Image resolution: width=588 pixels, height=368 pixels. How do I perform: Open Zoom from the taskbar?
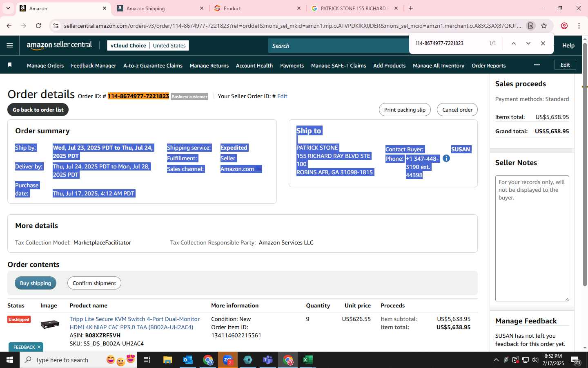[228, 360]
